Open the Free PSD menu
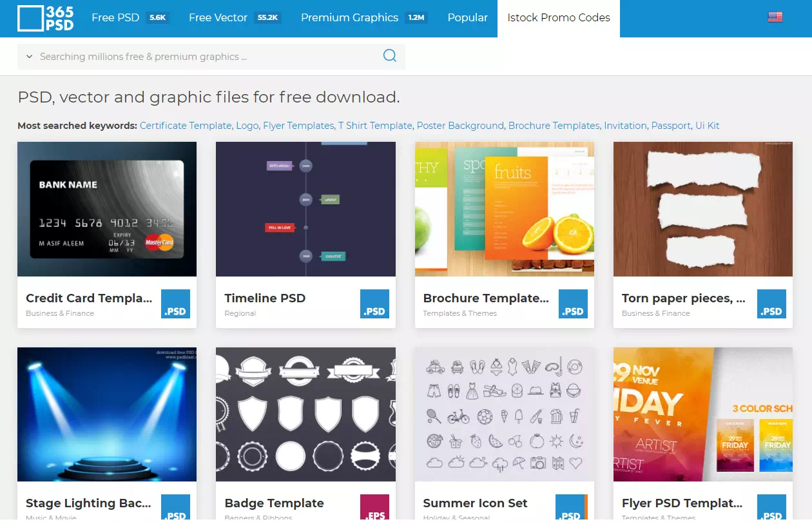 pyautogui.click(x=115, y=18)
